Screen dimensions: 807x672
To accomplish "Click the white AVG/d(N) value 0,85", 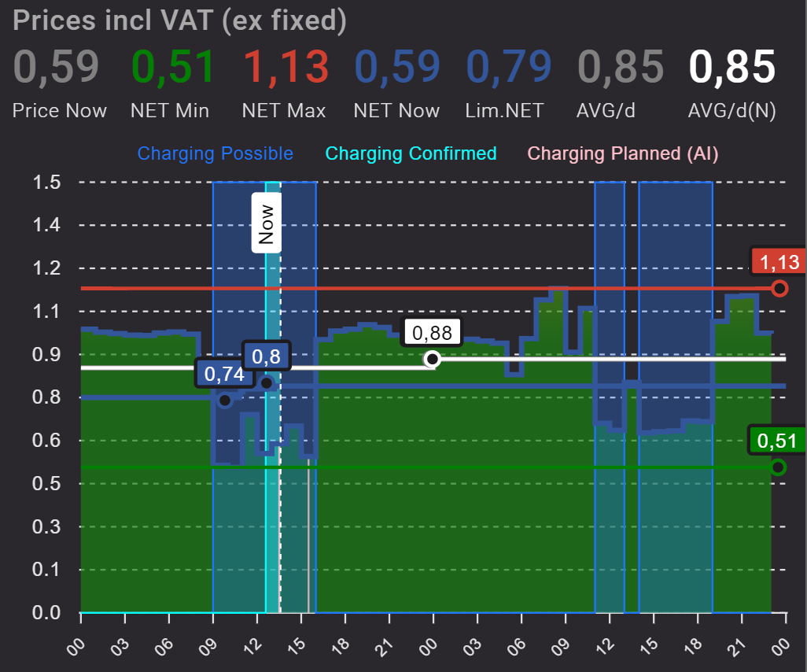I will pos(732,67).
